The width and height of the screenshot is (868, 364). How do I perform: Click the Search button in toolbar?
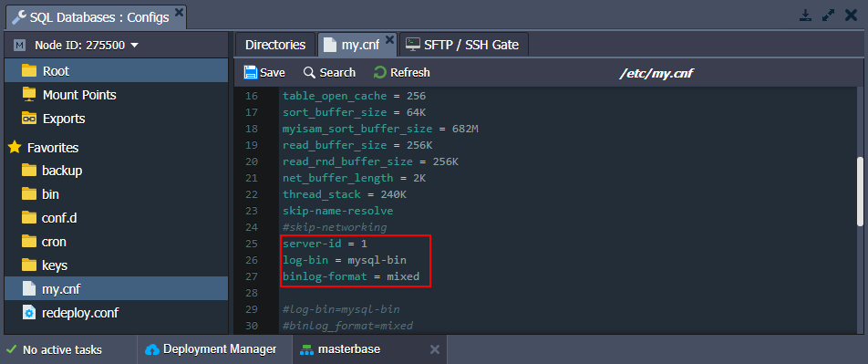coord(329,73)
